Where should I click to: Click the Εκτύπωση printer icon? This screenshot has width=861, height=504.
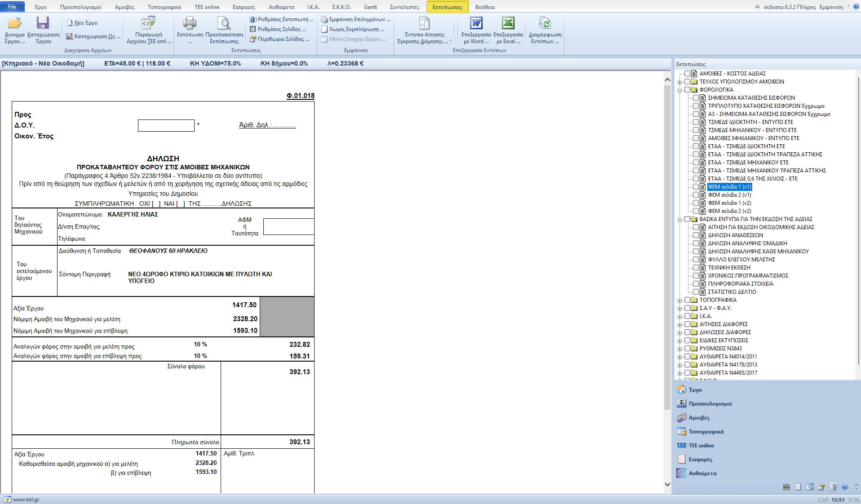190,23
